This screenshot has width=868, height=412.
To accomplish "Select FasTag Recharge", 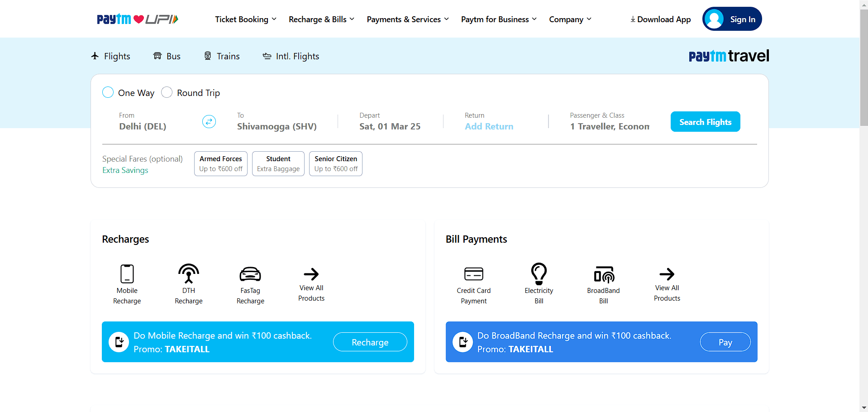I will point(250,274).
